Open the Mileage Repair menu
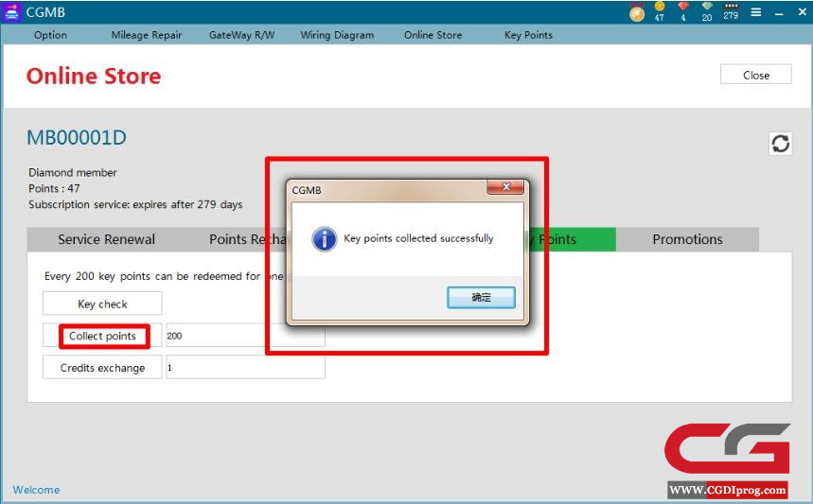Viewport: 813px width, 504px height. pos(146,35)
